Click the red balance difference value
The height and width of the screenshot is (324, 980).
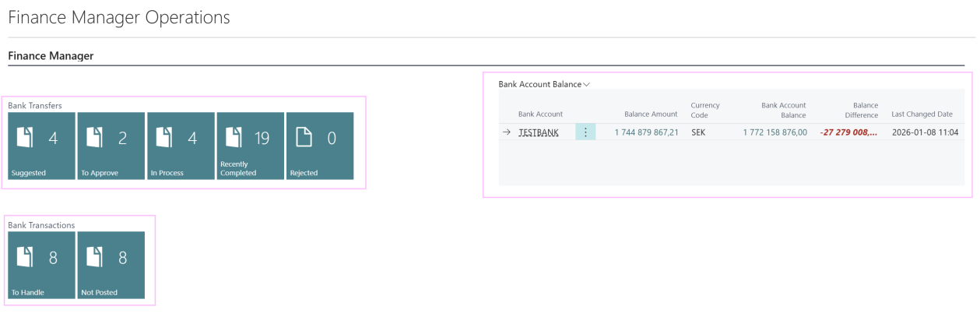tap(848, 132)
